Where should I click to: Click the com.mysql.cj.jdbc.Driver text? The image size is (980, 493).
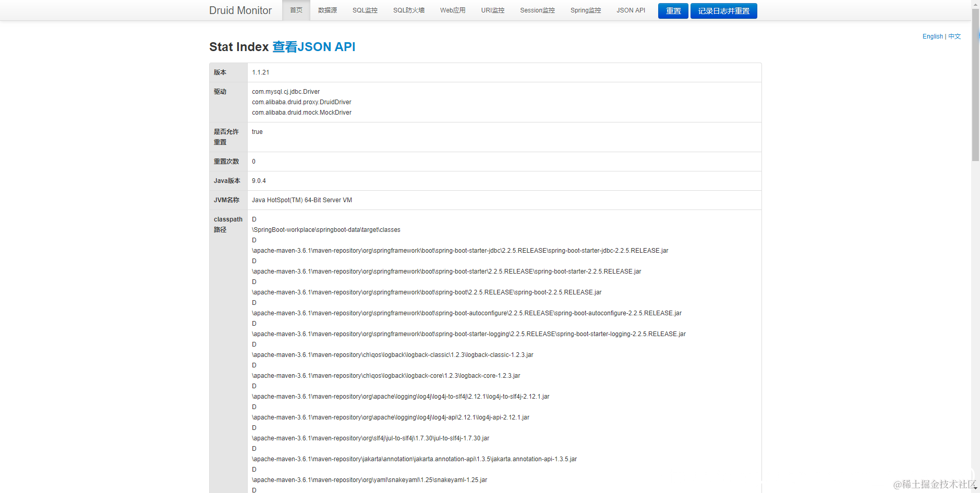pyautogui.click(x=286, y=92)
